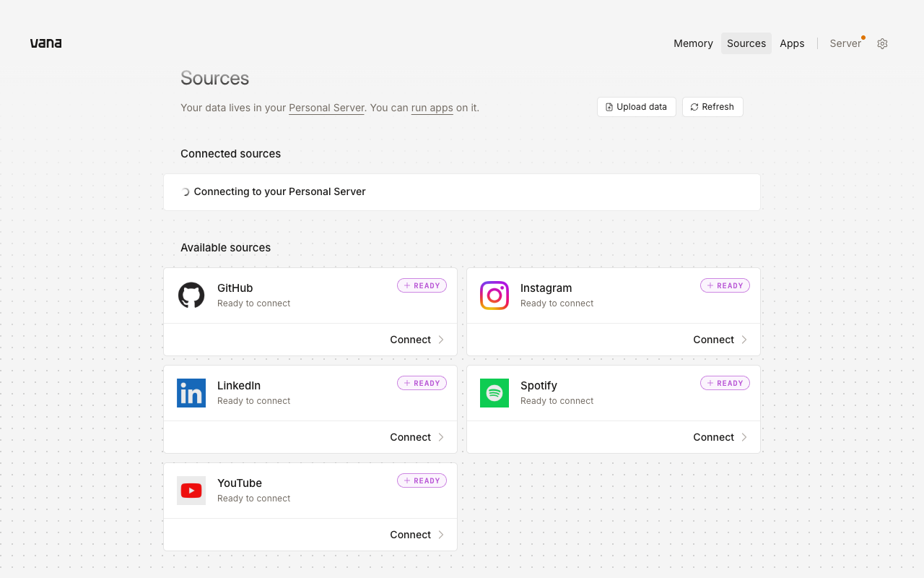Click the READY badge on Spotify card

click(725, 383)
